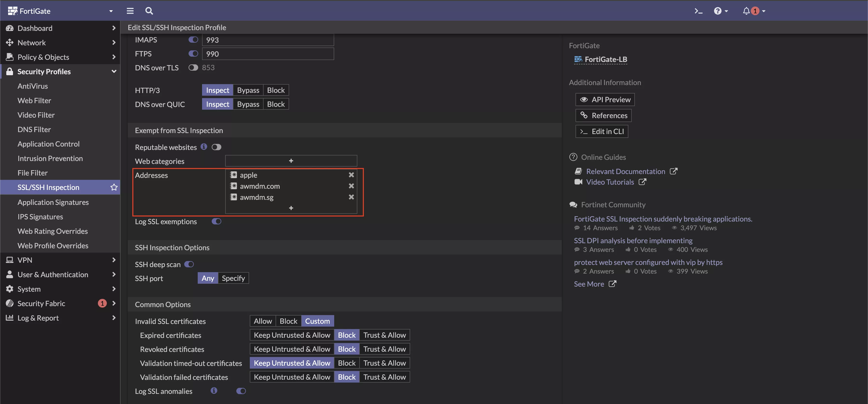This screenshot has width=868, height=404.
Task: Open Intrusion Prevention page
Action: (50, 158)
